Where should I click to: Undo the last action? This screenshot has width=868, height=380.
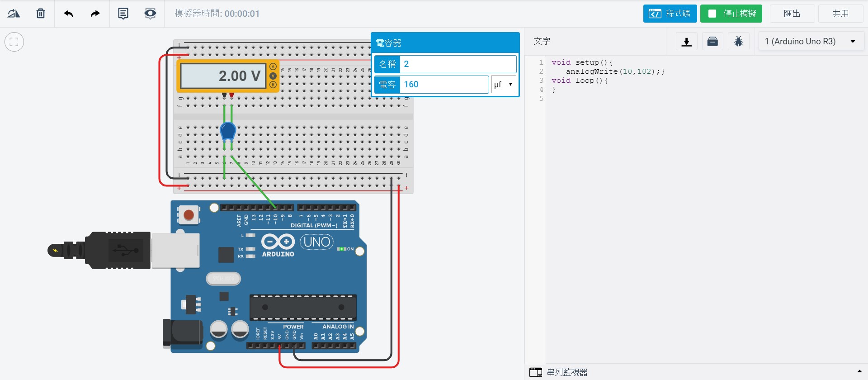(x=69, y=14)
